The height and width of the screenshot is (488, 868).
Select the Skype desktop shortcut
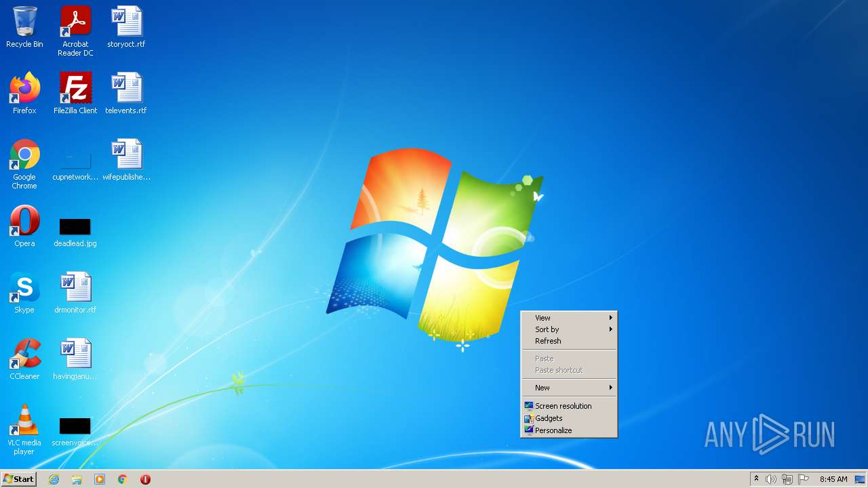coord(24,293)
